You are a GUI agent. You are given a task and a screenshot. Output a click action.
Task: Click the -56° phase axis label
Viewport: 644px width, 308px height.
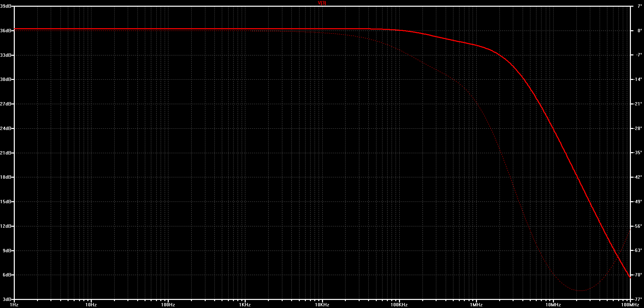point(638,226)
